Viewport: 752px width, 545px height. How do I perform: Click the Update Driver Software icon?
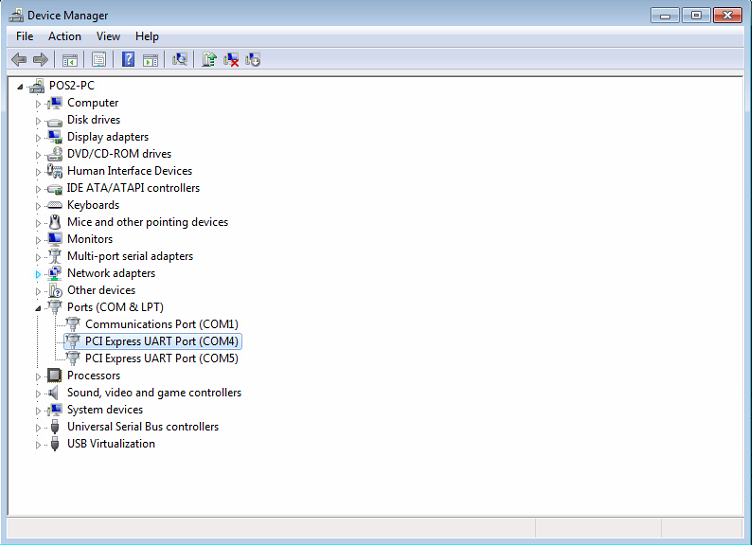[209, 60]
